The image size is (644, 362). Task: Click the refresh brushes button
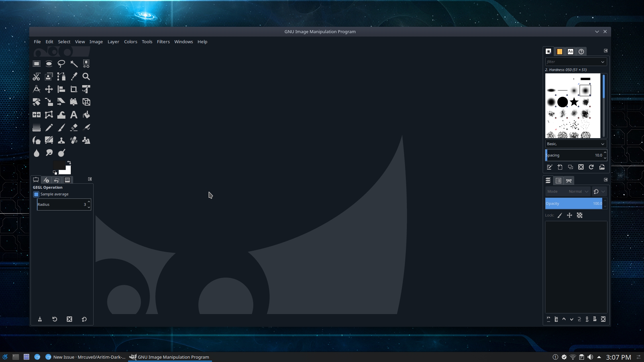coord(591,167)
